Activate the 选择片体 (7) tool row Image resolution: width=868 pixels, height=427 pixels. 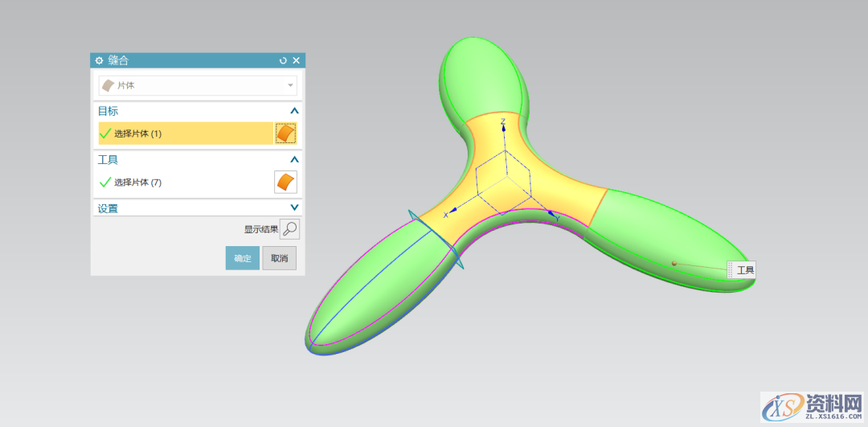point(185,183)
